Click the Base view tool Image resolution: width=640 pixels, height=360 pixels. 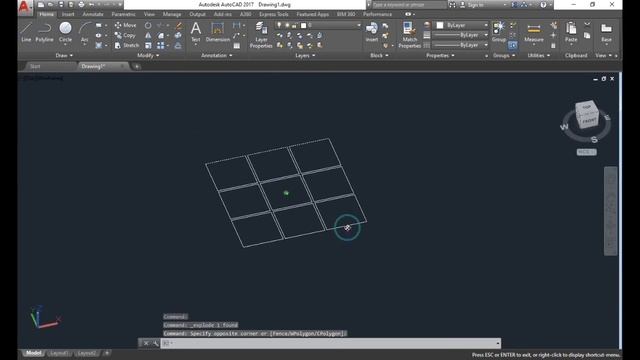[606, 32]
